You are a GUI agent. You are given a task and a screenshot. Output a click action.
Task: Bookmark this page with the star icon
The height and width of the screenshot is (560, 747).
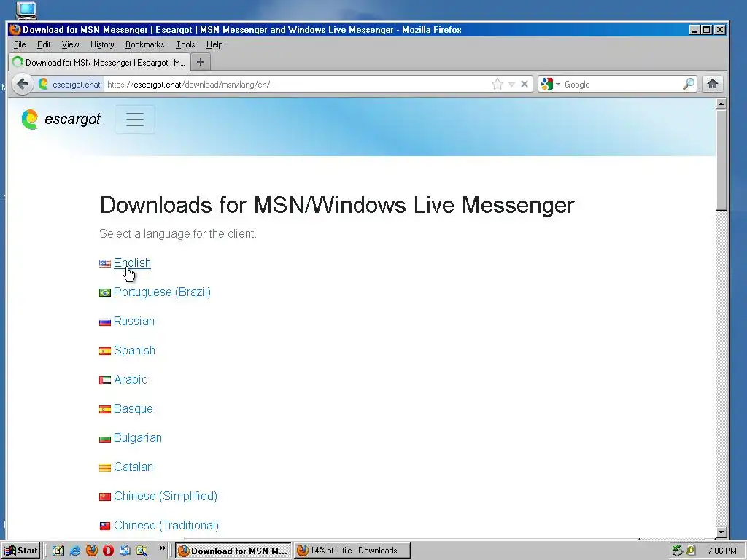[497, 85]
